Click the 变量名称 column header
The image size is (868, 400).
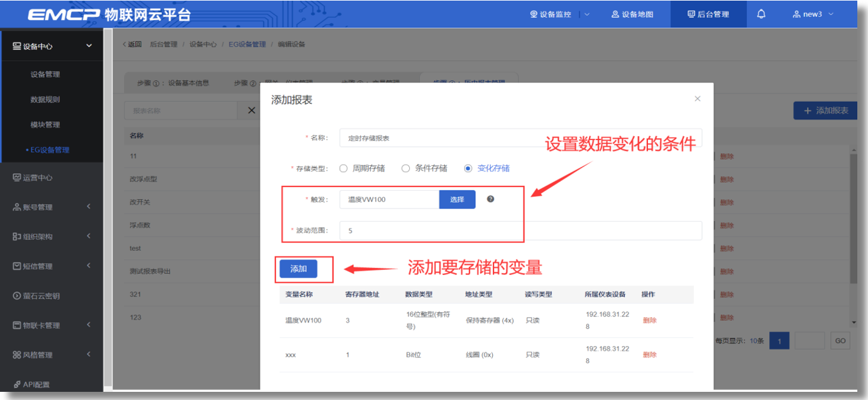click(x=299, y=294)
